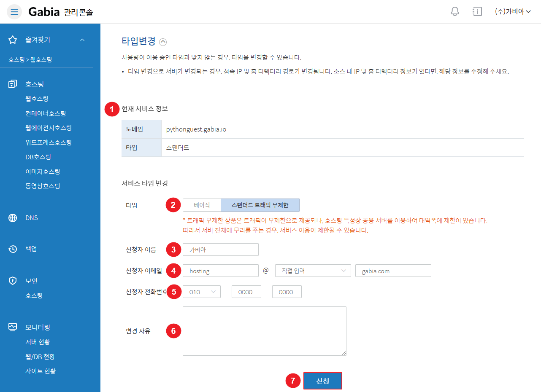Click inside the 변경 사유 text area

(265, 331)
